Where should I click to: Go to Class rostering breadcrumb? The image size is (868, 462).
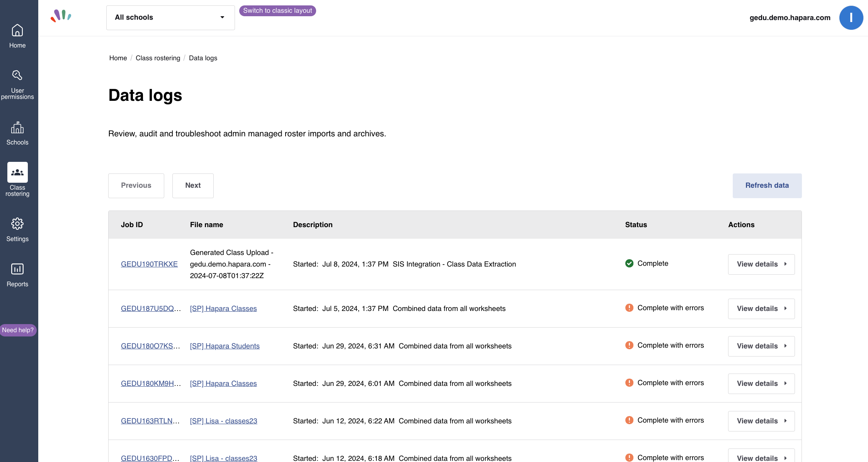158,58
